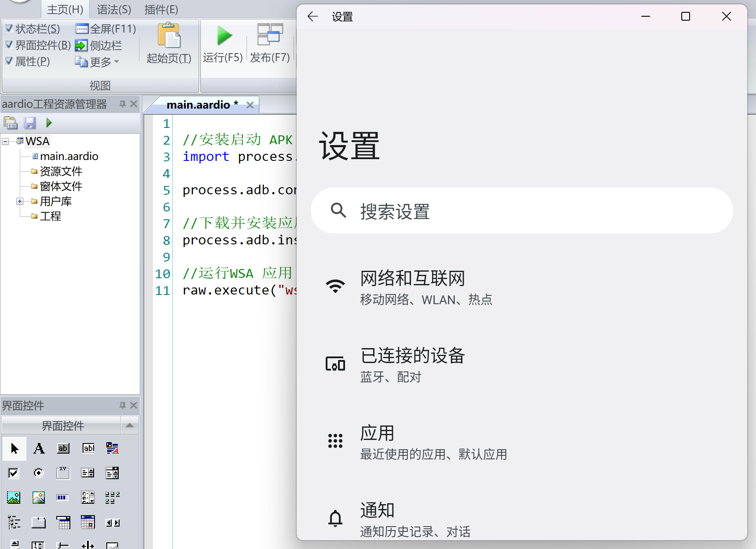Select the pointer arrow tool in controls

(x=14, y=448)
